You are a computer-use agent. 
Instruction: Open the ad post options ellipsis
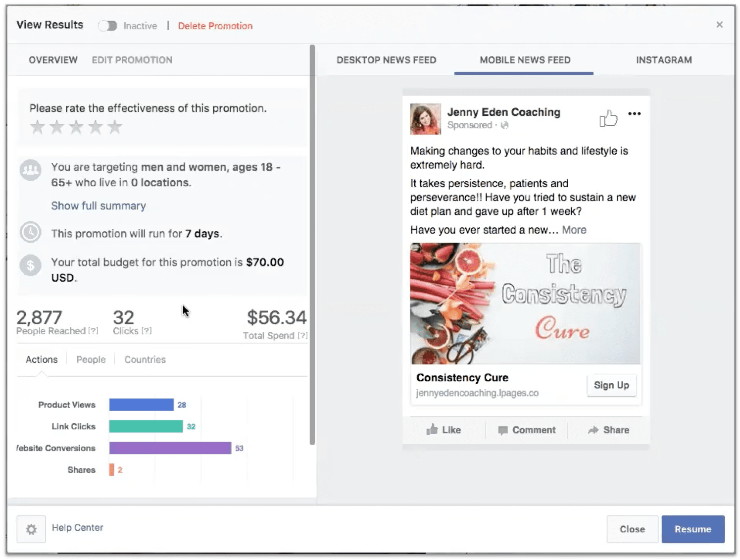tap(634, 113)
